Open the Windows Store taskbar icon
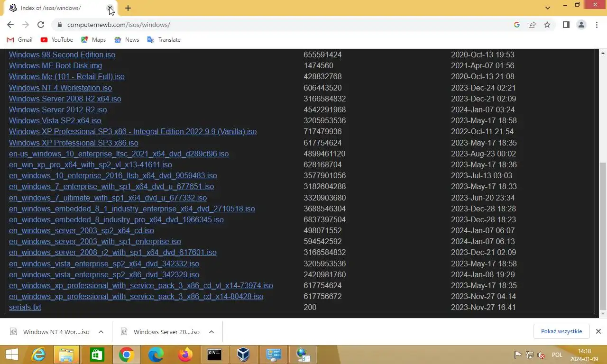The image size is (607, 364). click(97, 355)
